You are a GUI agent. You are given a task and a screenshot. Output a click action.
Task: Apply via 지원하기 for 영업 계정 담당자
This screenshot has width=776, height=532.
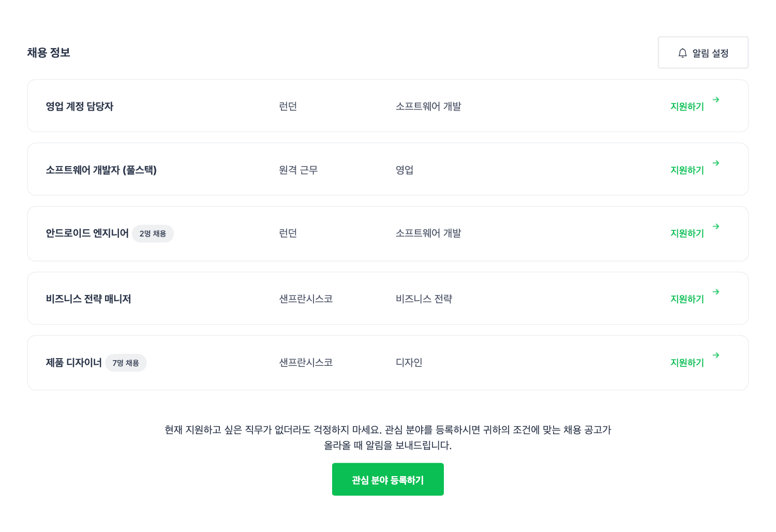coord(687,107)
